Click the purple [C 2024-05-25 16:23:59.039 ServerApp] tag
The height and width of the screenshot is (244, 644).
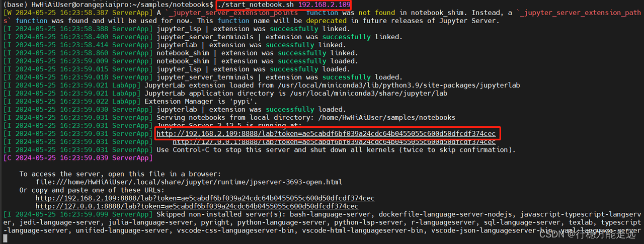tap(77, 158)
